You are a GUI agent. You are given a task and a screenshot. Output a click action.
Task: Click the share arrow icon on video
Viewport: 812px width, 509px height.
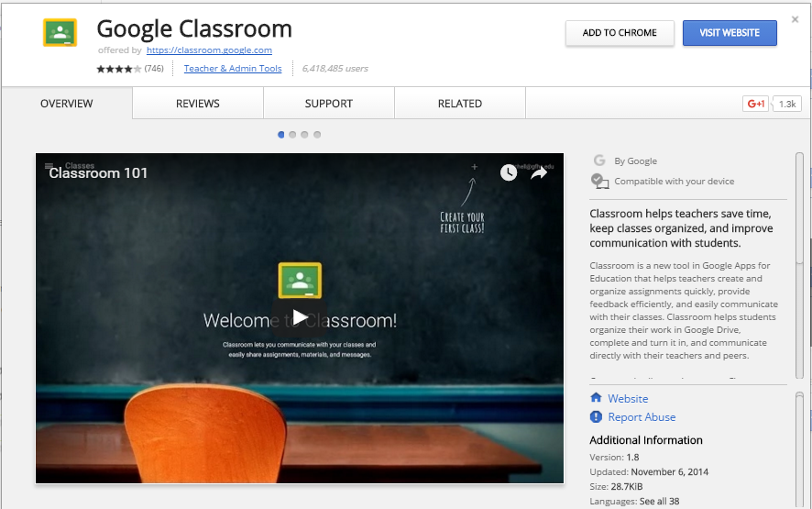(x=539, y=172)
